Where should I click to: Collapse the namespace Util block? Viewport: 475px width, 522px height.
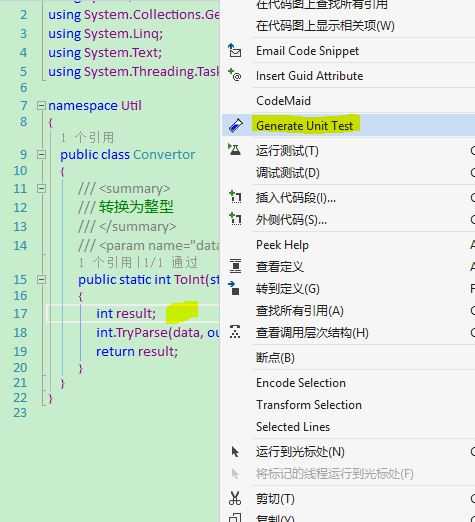41,106
